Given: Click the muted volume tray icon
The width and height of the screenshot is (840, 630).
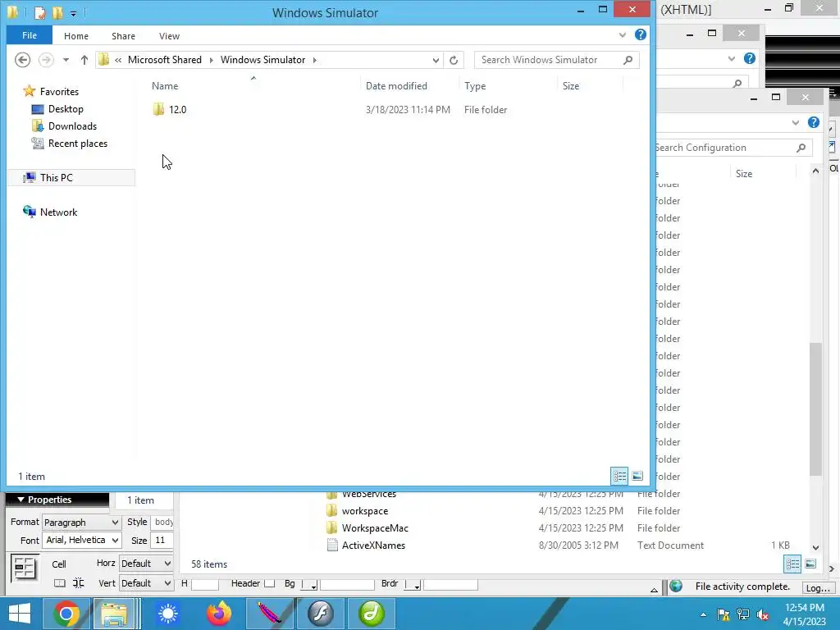Looking at the screenshot, I should click(x=763, y=614).
